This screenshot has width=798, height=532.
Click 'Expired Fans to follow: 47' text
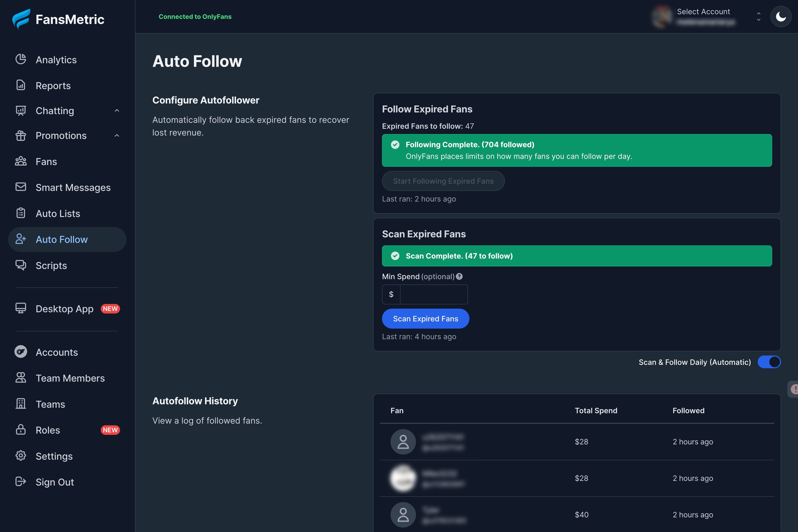(428, 126)
